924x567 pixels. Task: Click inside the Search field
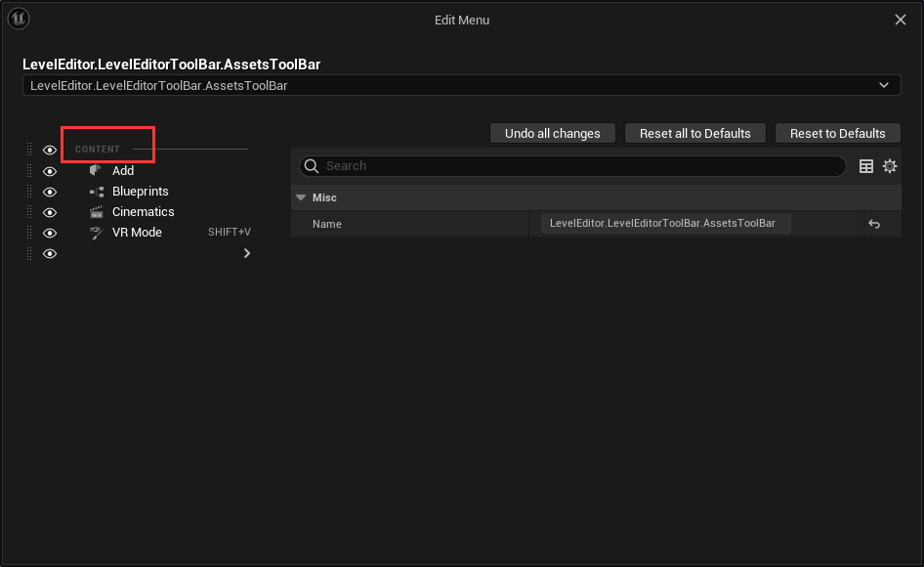pos(576,166)
